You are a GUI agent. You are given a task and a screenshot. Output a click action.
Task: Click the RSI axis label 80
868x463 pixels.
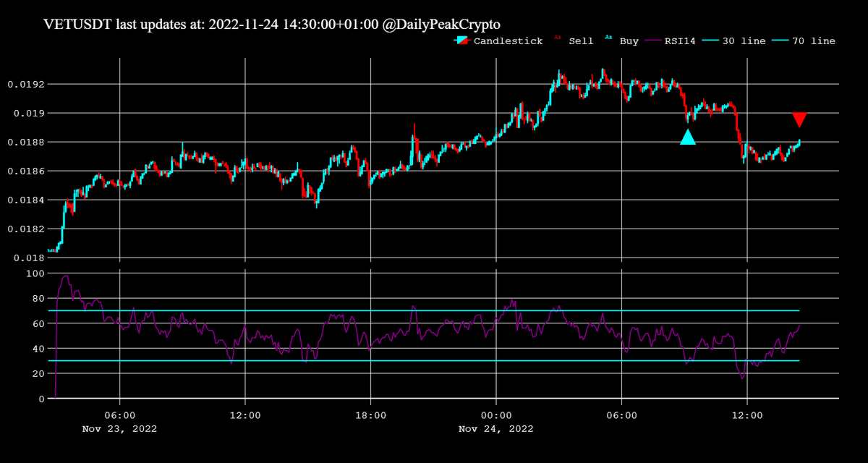pyautogui.click(x=37, y=299)
